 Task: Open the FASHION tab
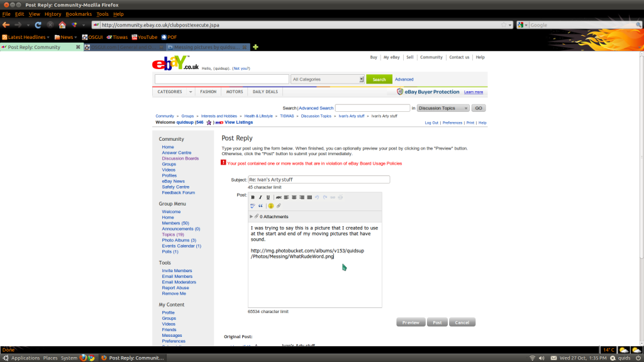(x=208, y=92)
